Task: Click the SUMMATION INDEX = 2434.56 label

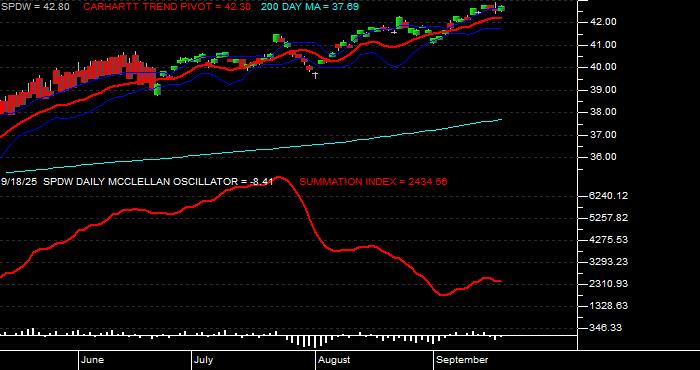Action: 373,182
